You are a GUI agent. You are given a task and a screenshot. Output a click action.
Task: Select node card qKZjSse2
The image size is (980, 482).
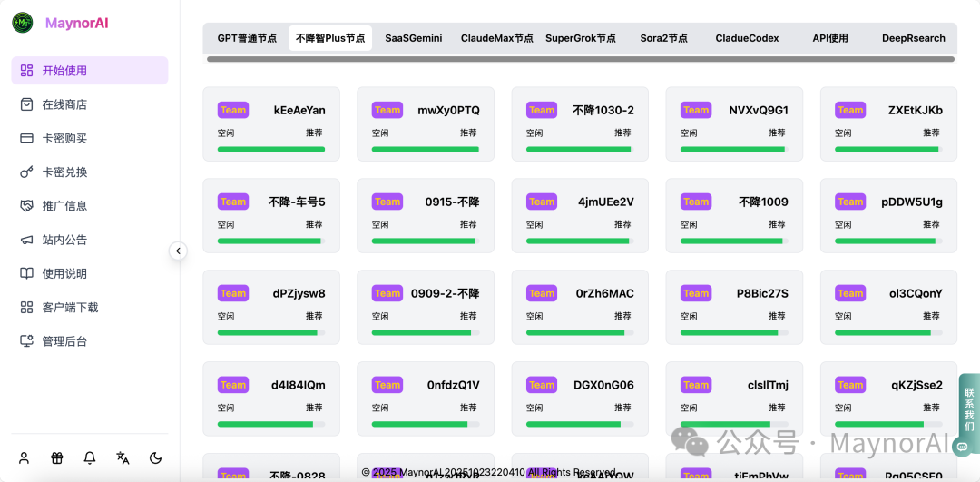click(888, 398)
